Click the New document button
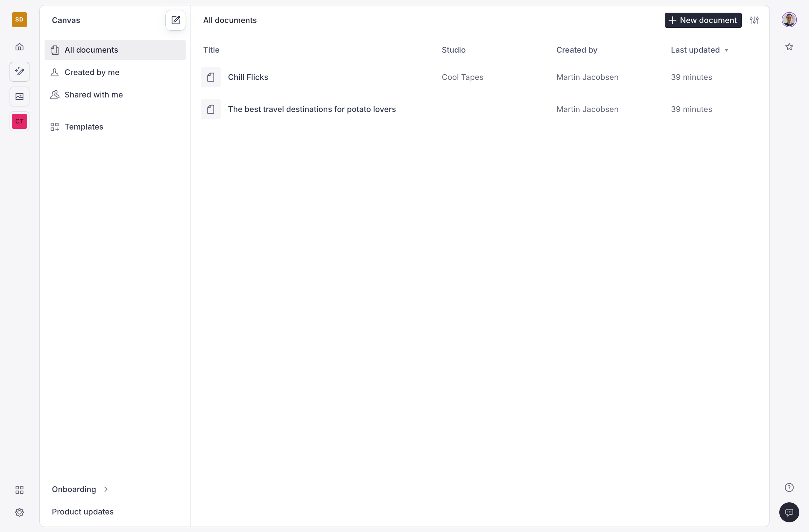The image size is (809, 532). point(703,20)
